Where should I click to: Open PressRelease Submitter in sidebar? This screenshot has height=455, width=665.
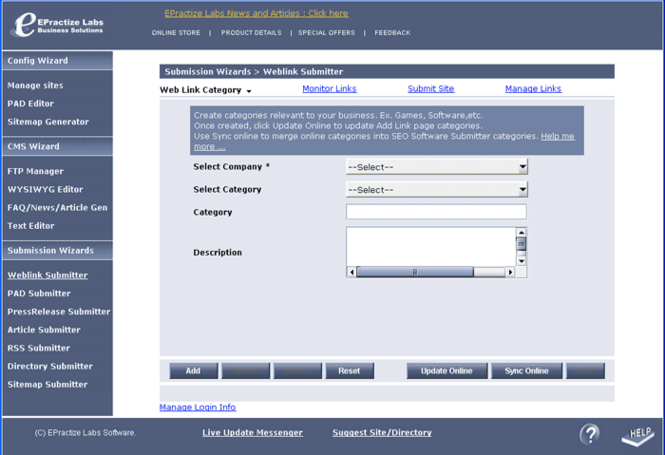coord(59,312)
